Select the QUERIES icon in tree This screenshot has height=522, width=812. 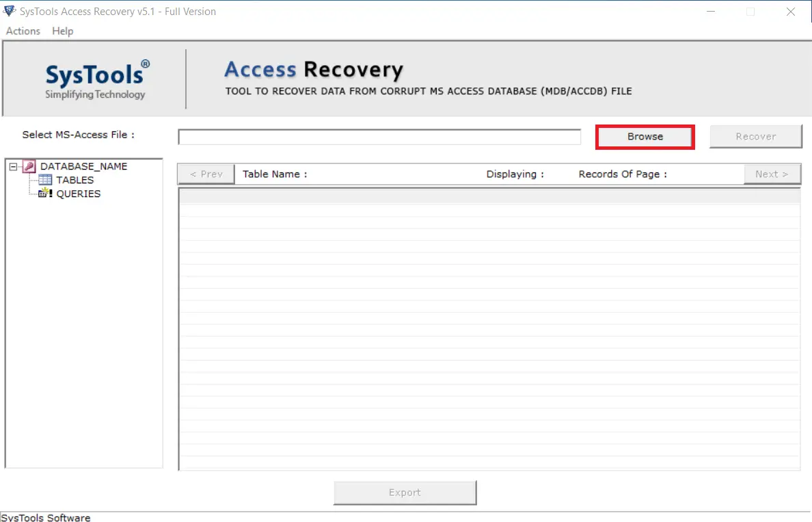coord(45,194)
